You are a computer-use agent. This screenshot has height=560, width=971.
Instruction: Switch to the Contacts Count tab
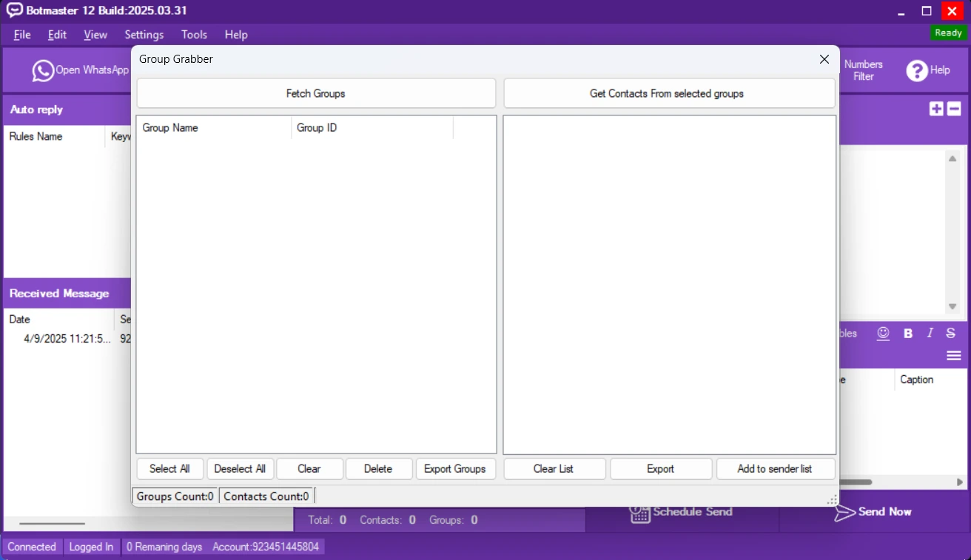pyautogui.click(x=266, y=496)
